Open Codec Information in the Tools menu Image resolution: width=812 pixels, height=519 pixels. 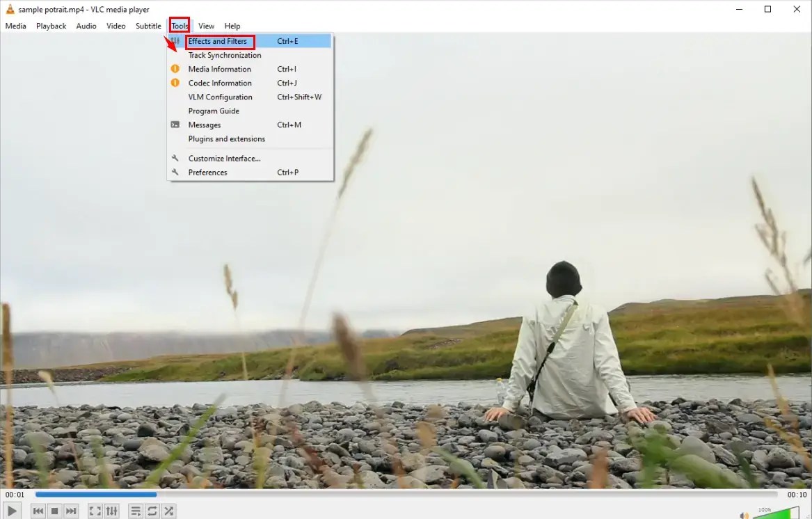coord(220,83)
